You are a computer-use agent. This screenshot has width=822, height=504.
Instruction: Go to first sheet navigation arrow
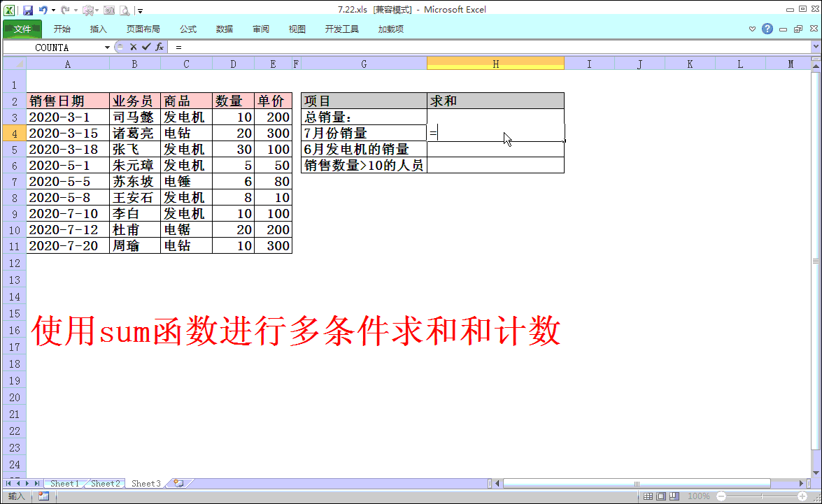[8, 484]
